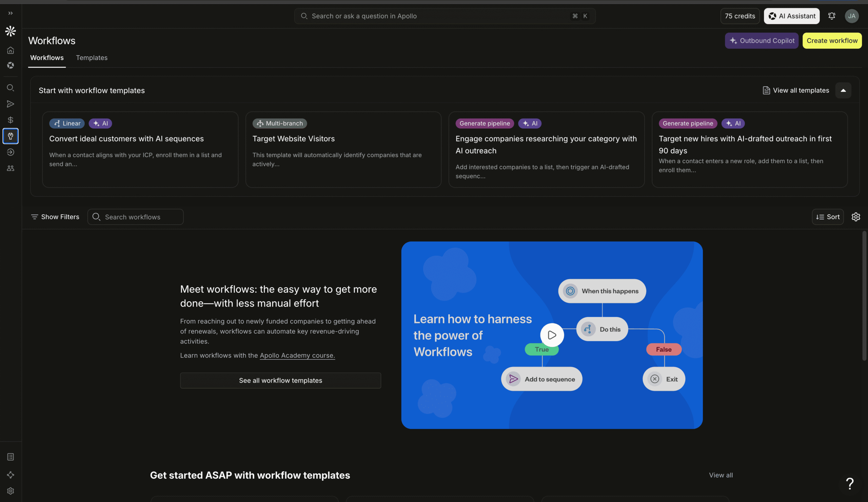Image resolution: width=868 pixels, height=502 pixels.
Task: Click AI badge on Engage companies card
Action: pyautogui.click(x=530, y=124)
